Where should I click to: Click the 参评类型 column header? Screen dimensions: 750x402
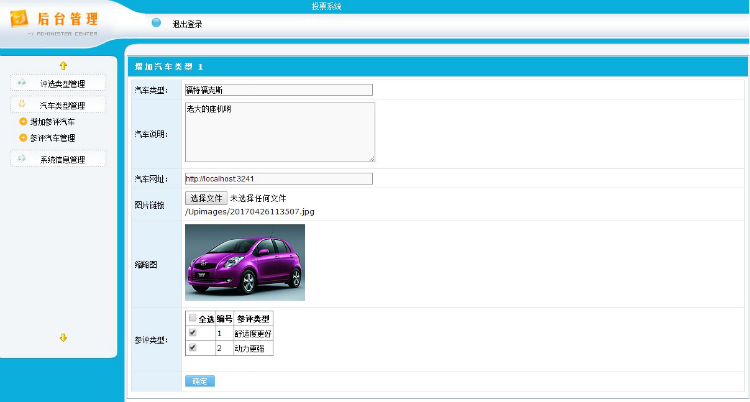point(254,319)
